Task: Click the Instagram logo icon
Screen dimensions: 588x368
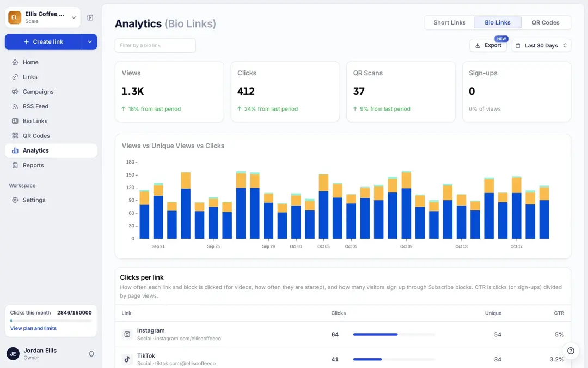Action: [x=127, y=334]
